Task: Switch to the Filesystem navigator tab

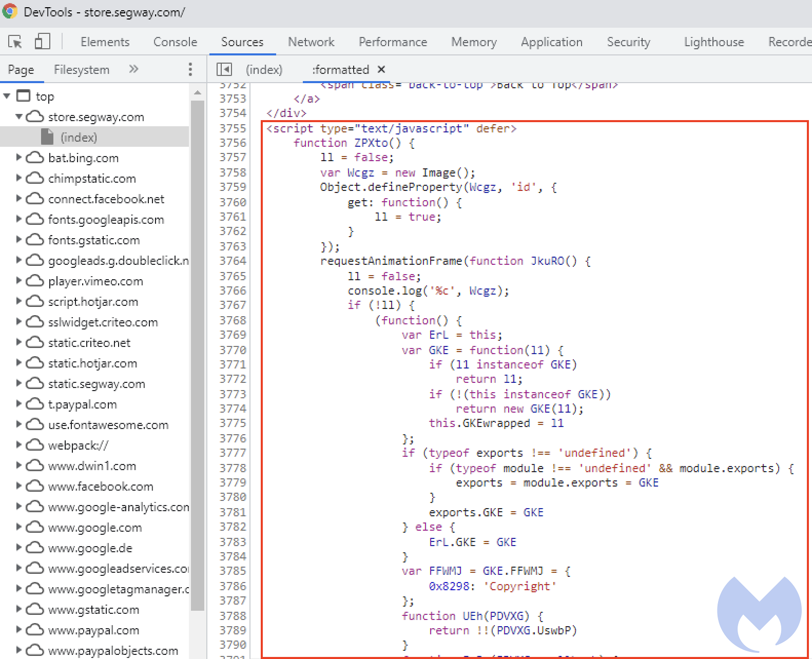Action: (x=82, y=69)
